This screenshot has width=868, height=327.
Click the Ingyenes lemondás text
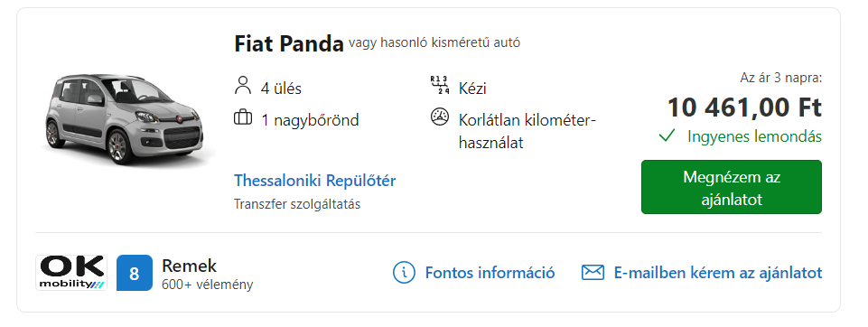(754, 136)
